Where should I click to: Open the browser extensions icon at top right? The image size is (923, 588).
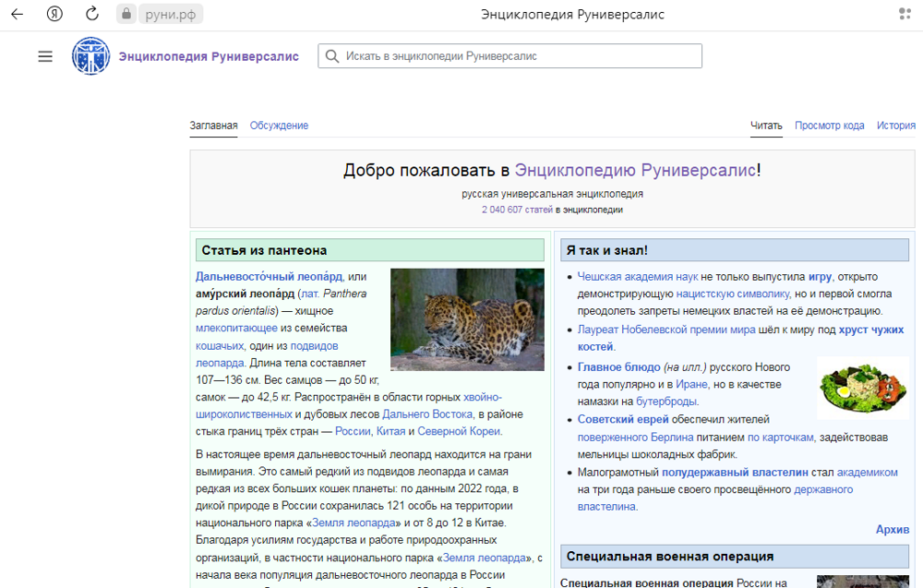[905, 14]
